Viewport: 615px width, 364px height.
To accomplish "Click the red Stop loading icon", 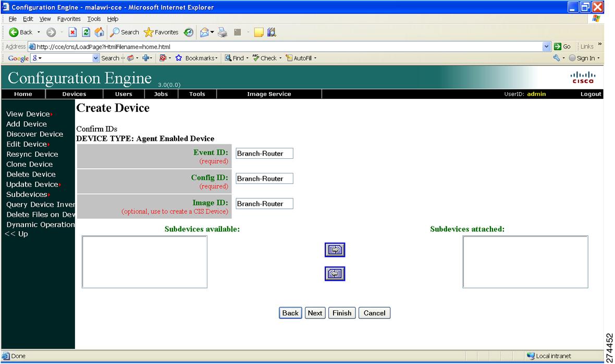I will [72, 32].
